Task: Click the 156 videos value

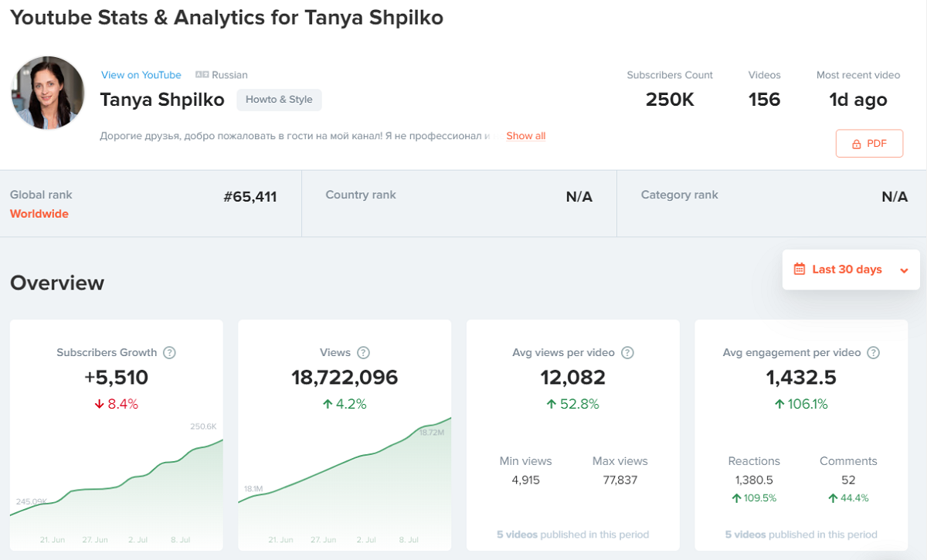Action: (764, 100)
